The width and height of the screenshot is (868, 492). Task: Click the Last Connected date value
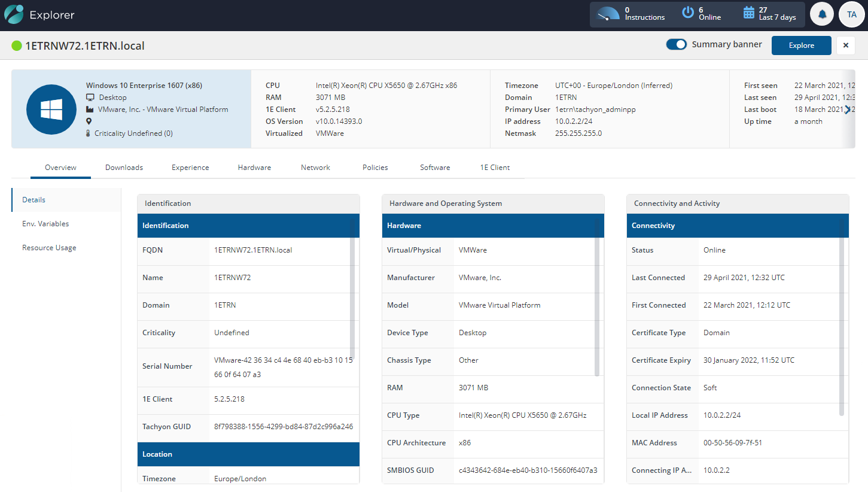coord(744,278)
